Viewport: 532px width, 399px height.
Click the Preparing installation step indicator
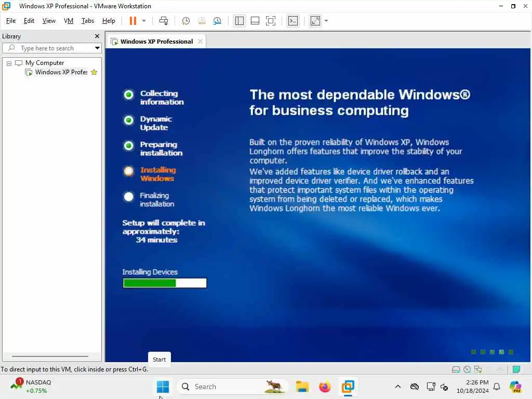tap(129, 145)
